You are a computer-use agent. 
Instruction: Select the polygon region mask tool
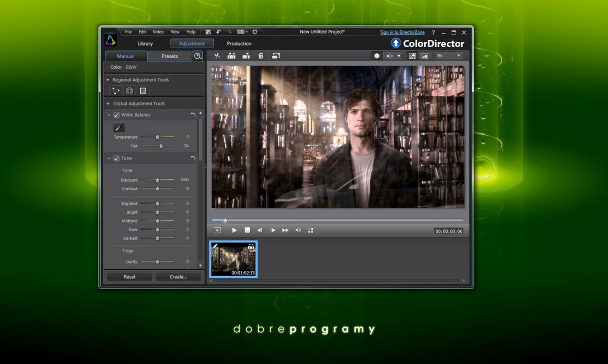click(115, 91)
